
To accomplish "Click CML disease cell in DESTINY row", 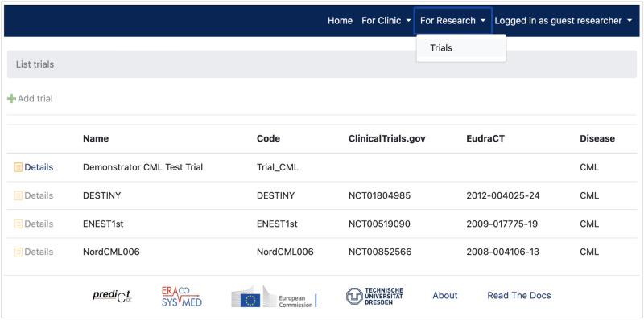I will [x=589, y=195].
